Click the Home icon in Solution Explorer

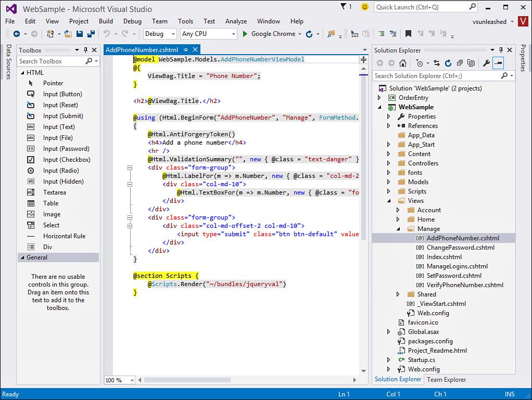(403, 63)
